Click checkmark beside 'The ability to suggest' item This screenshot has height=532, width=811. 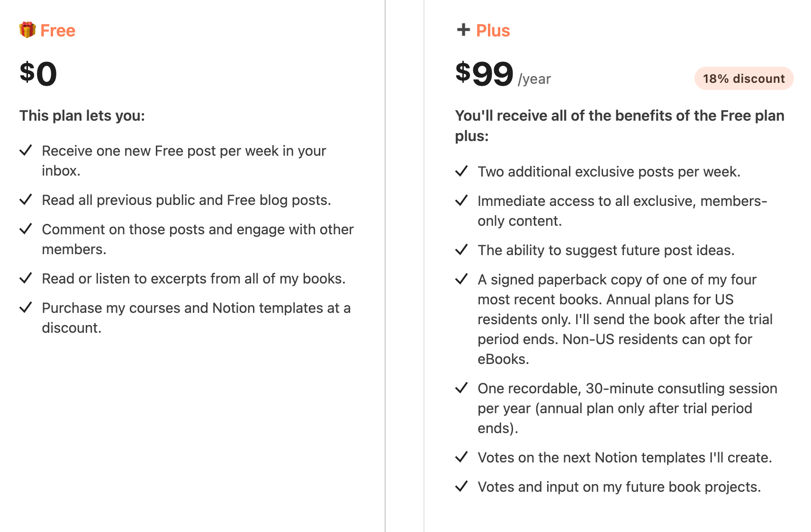pyautogui.click(x=461, y=250)
